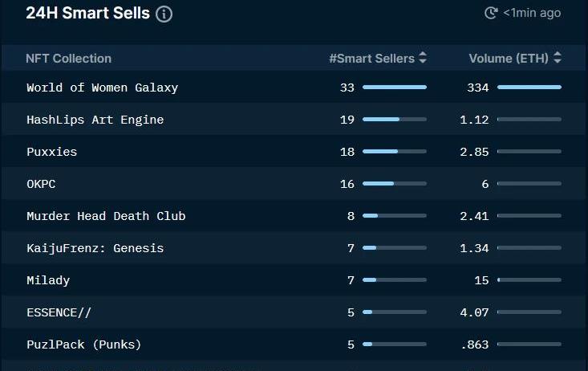Open HashLips Art Engine collection
Screen dimensions: 588x371
tap(95, 120)
